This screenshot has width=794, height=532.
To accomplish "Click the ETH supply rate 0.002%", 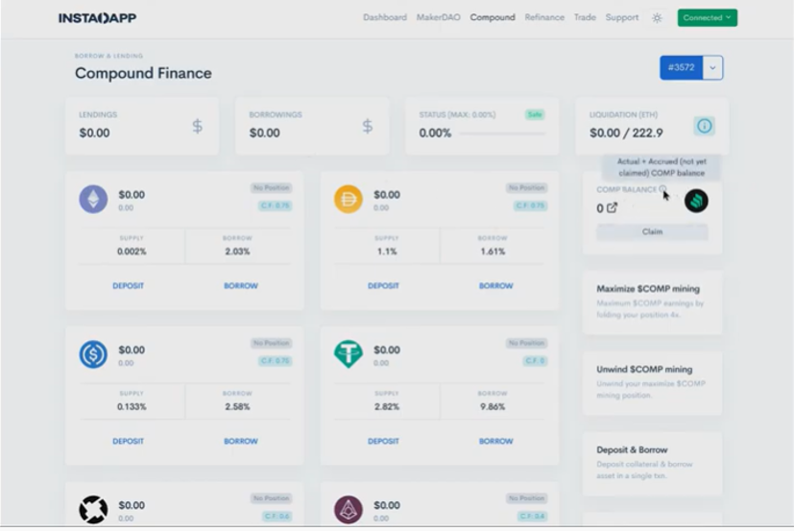I will click(132, 252).
